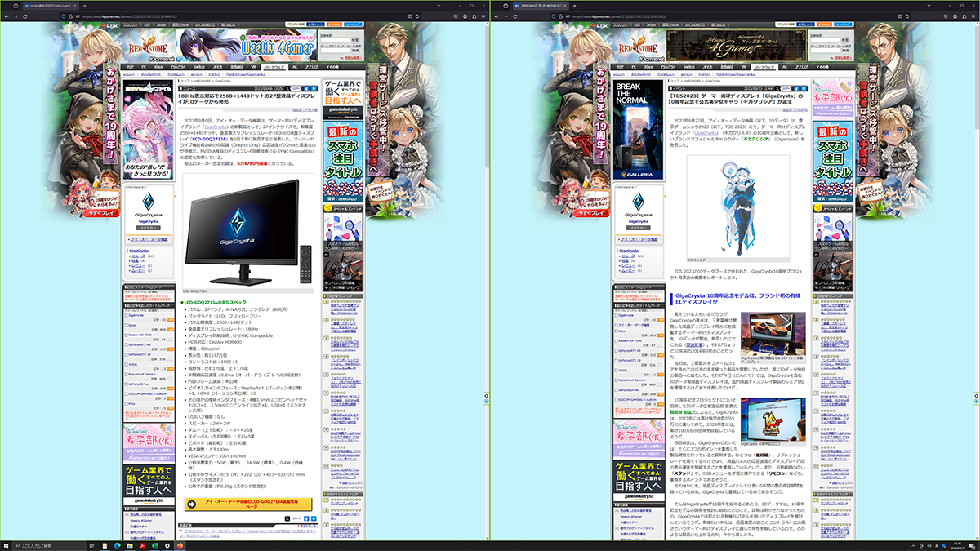Close the left window's open tab
The image size is (980, 551).
[75, 6]
